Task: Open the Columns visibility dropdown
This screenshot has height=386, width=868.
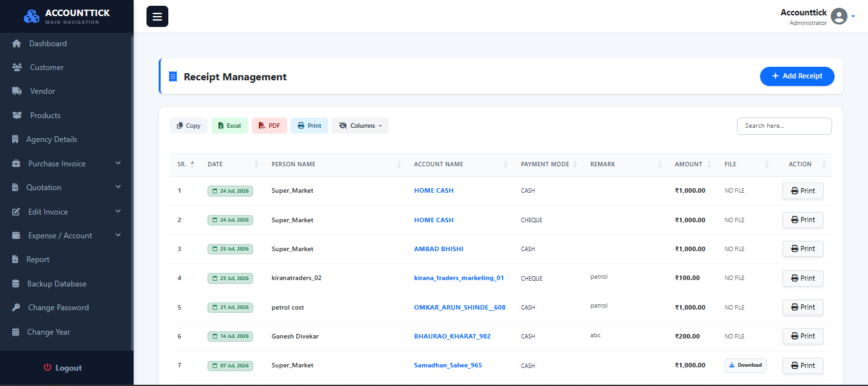Action: pyautogui.click(x=360, y=126)
